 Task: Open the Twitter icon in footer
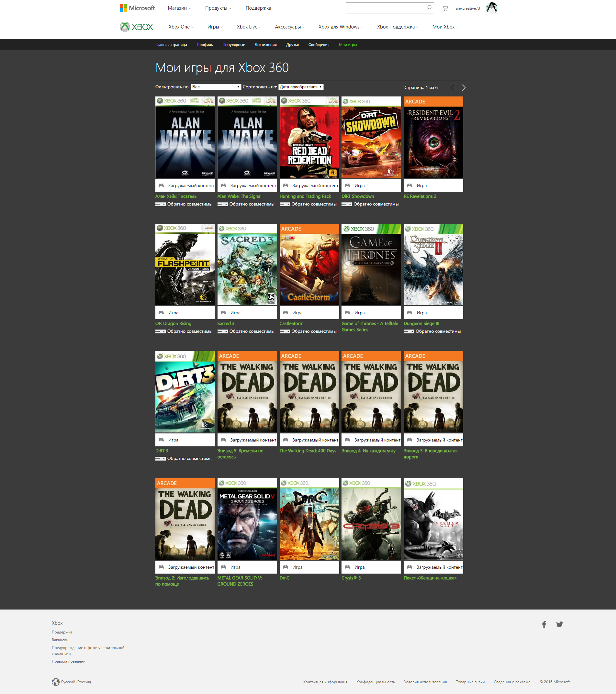[560, 624]
